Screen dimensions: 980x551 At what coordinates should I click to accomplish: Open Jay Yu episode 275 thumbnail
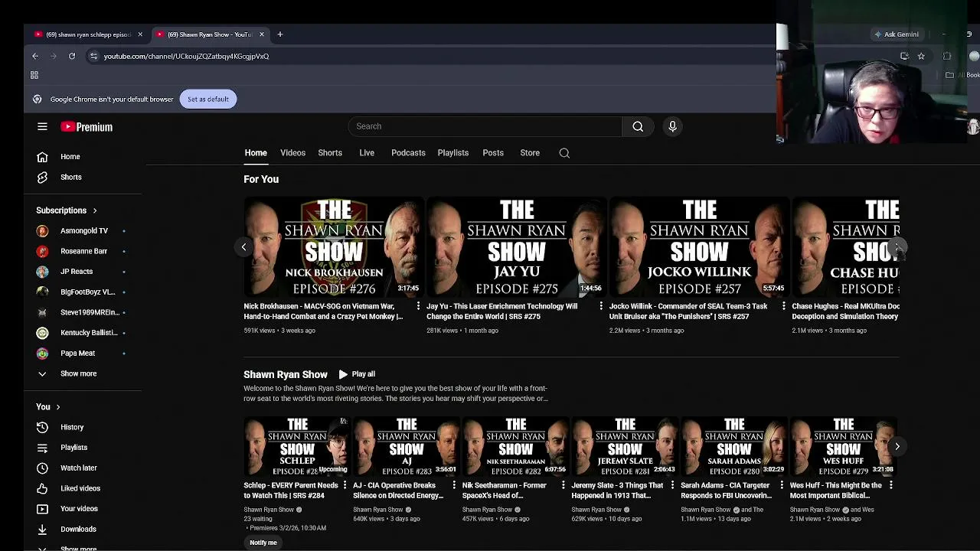[x=517, y=246]
